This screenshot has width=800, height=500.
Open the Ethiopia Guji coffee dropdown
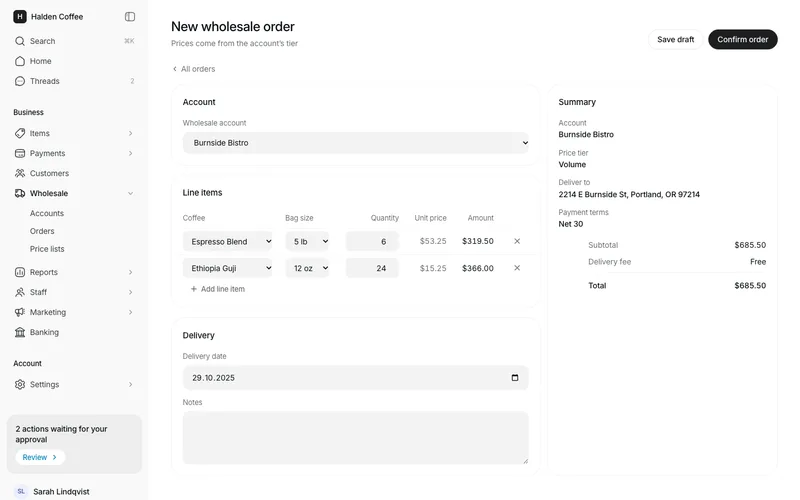[x=228, y=268]
